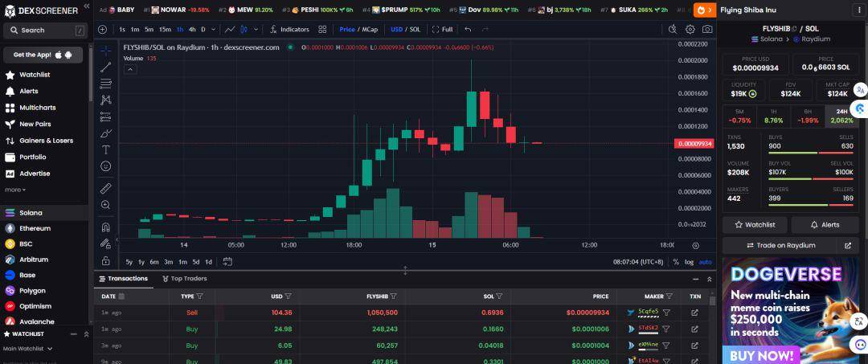Toggle auto scale on chart
The image size is (868, 364).
[706, 262]
